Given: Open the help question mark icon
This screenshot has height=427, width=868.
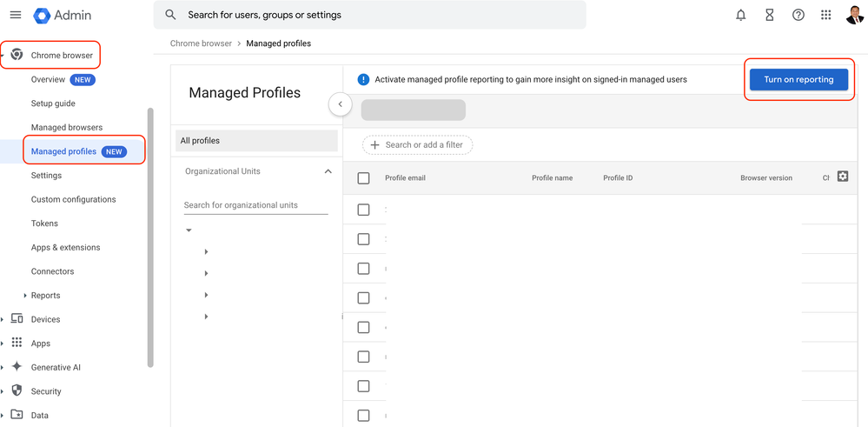Looking at the screenshot, I should point(798,16).
